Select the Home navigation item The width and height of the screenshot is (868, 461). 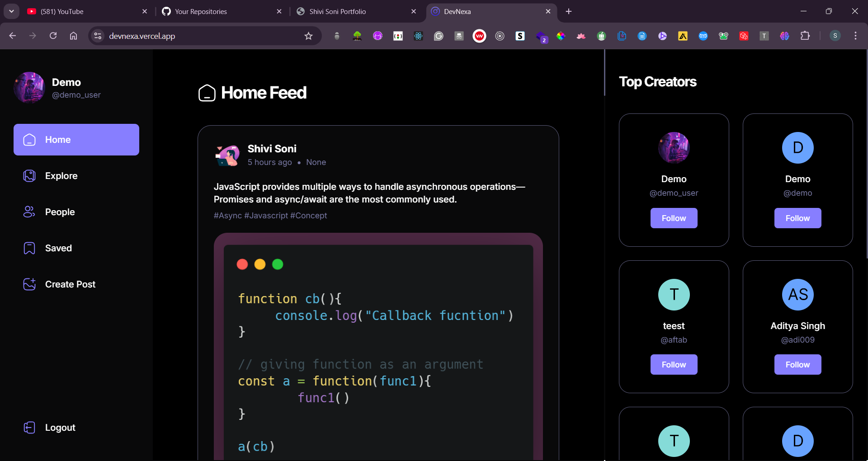coord(76,140)
